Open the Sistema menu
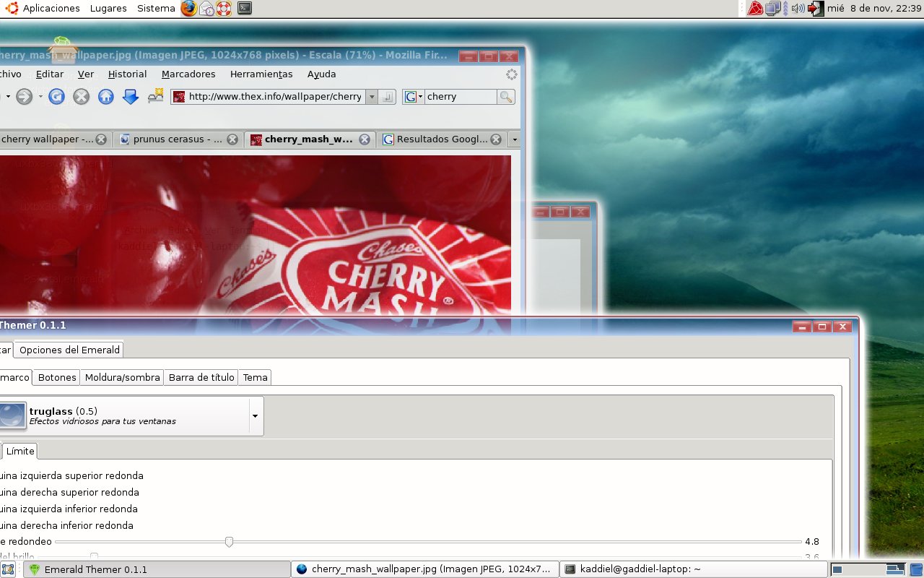This screenshot has height=578, width=924. point(156,9)
